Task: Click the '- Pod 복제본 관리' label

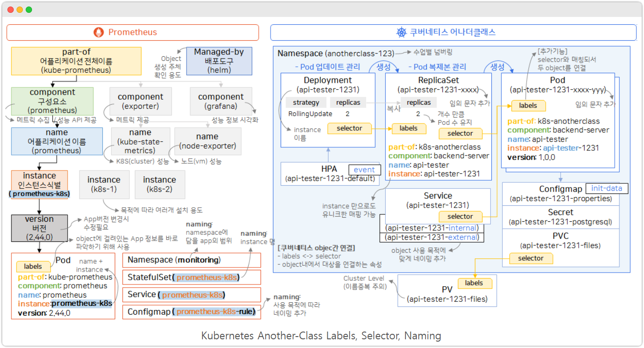Action: pos(437,67)
